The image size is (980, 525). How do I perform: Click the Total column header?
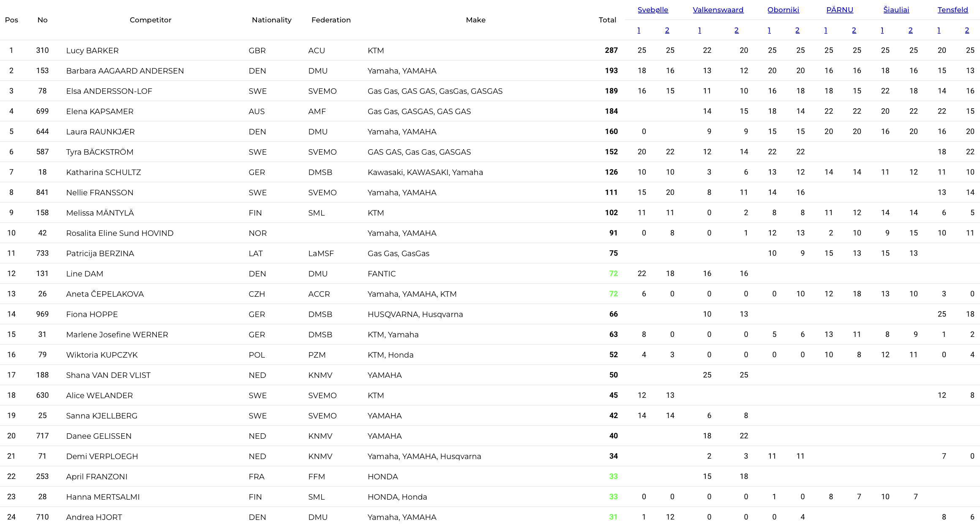pyautogui.click(x=607, y=20)
